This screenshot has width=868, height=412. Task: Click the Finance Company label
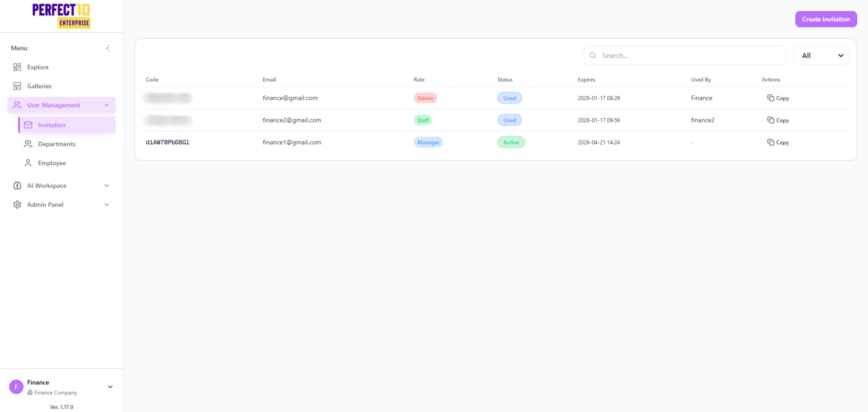56,393
